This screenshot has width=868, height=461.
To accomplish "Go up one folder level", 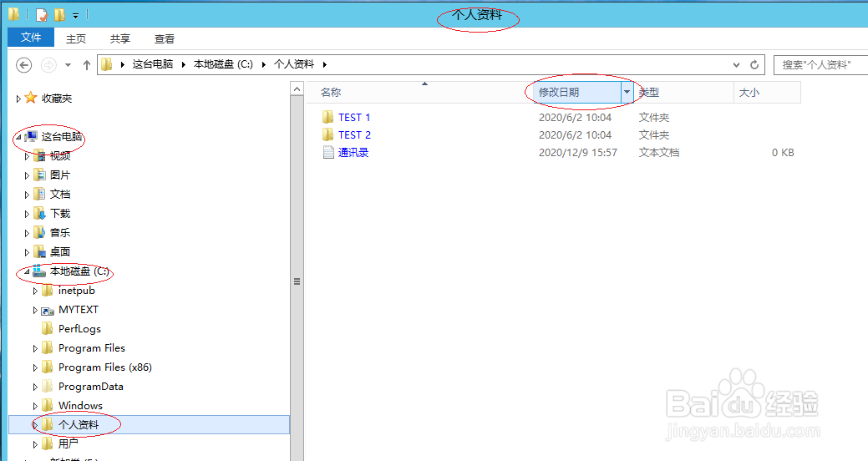I will 86,65.
